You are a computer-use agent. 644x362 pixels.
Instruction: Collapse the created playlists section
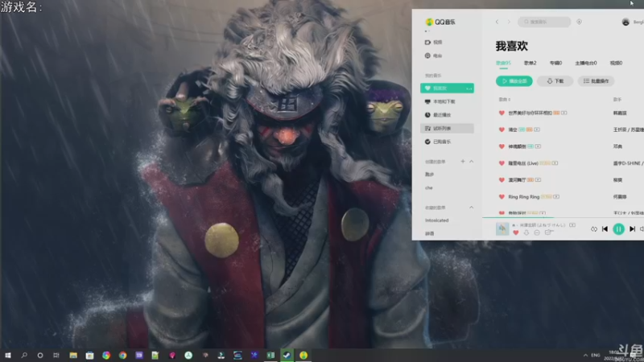tap(472, 162)
